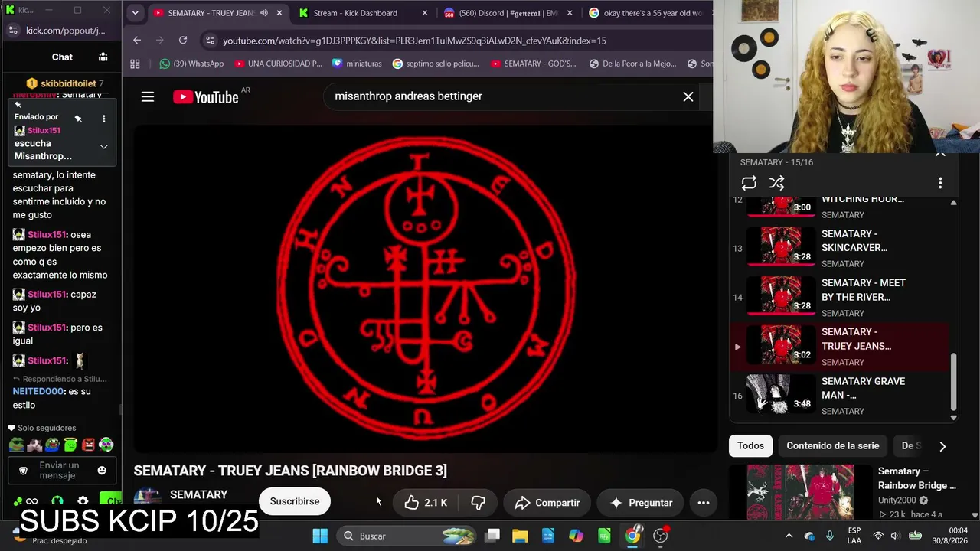Like the TRUEY JEANS video

pos(426,502)
